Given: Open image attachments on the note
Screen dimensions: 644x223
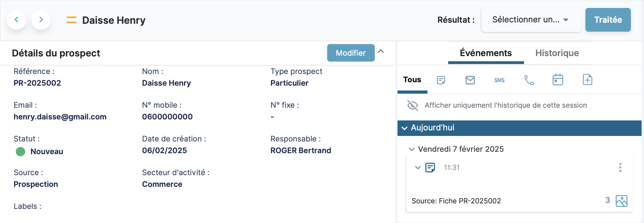Looking at the screenshot, I should pyautogui.click(x=621, y=201).
